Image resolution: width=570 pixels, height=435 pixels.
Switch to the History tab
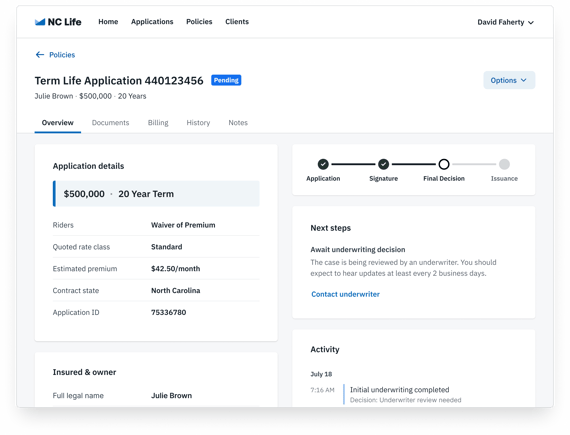[198, 123]
